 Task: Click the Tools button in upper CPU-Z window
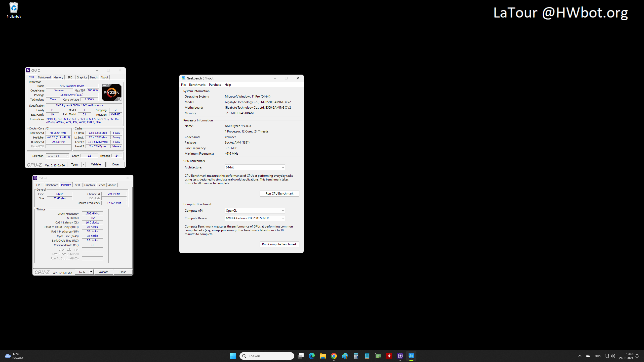74,164
